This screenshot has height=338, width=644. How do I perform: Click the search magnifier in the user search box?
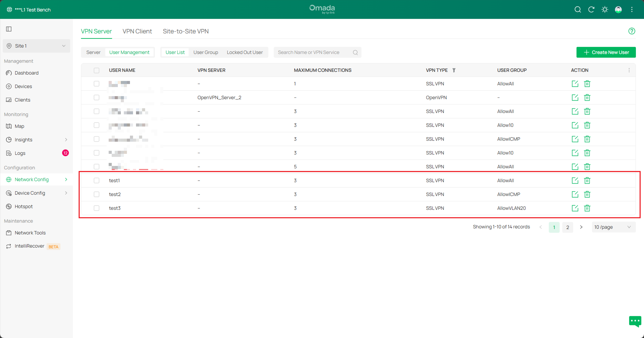[x=355, y=52]
